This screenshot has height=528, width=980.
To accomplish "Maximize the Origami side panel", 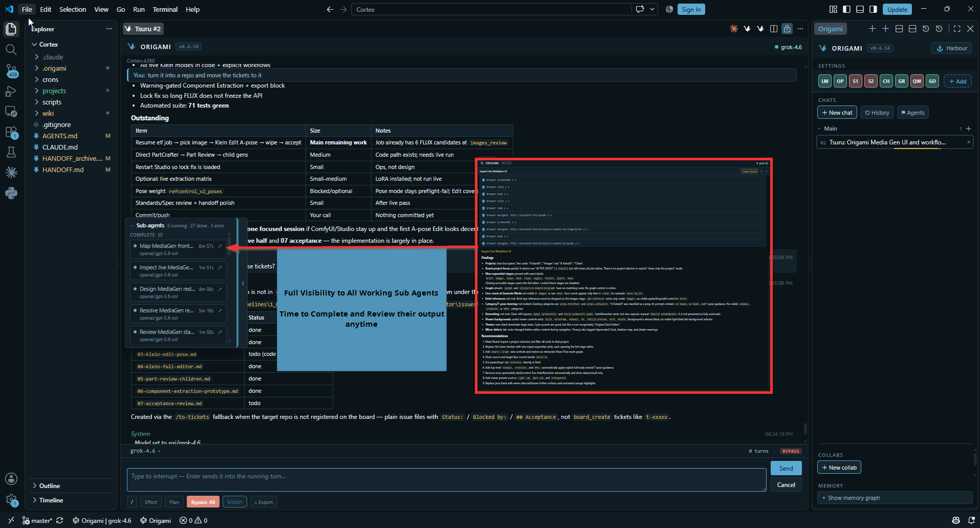I will click(957, 29).
